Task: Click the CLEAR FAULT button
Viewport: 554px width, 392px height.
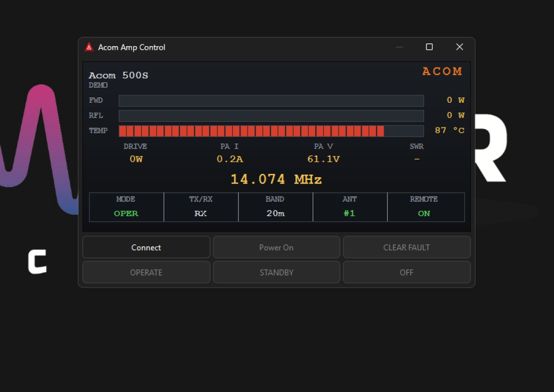Action: (407, 247)
